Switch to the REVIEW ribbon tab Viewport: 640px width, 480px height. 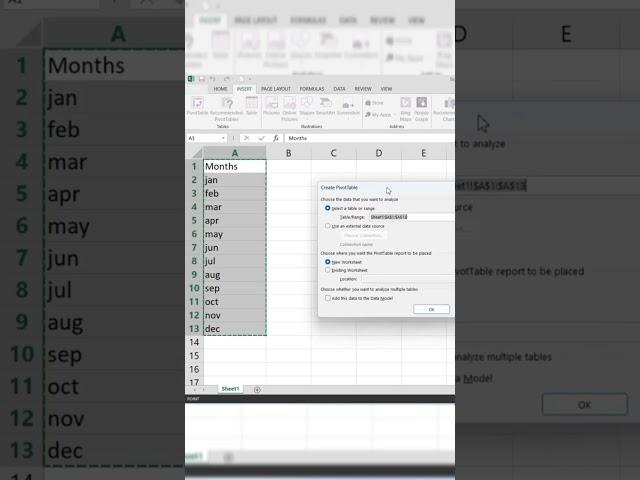363,89
